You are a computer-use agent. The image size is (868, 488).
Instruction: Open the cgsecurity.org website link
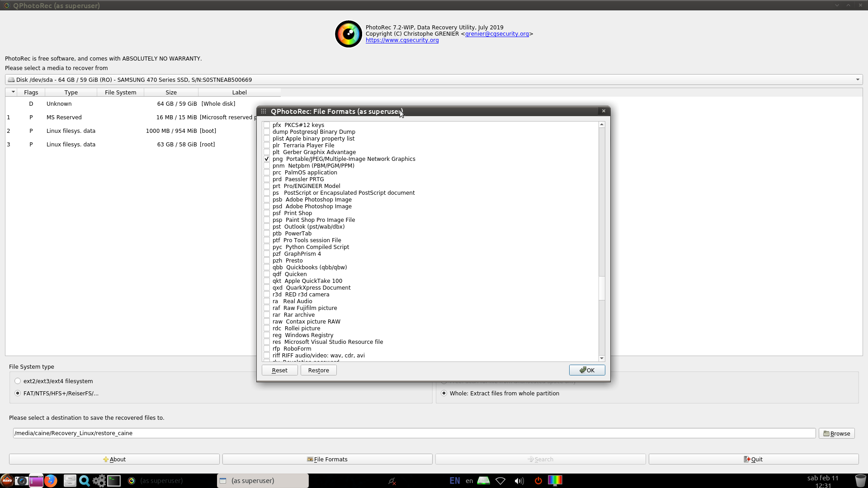click(x=402, y=40)
